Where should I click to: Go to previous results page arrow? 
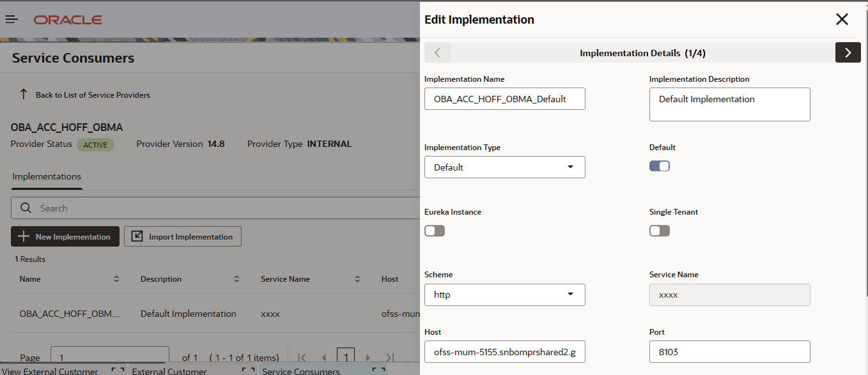point(324,358)
